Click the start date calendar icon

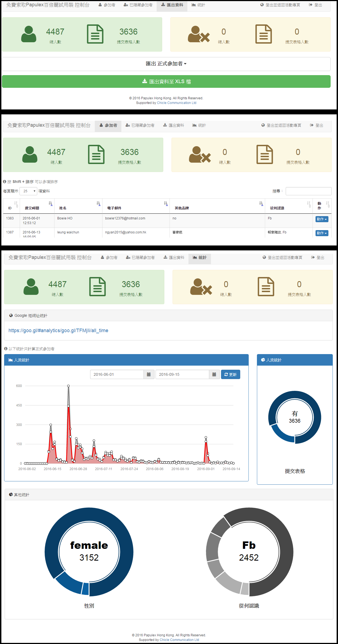pos(149,374)
